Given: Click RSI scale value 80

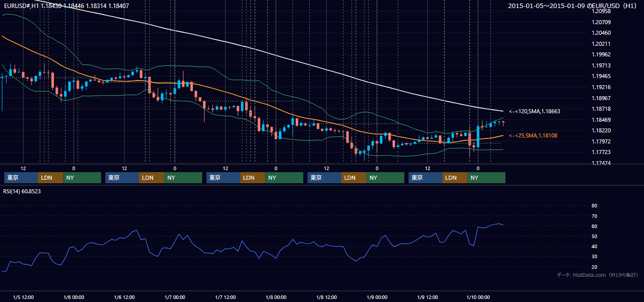Looking at the screenshot, I should pyautogui.click(x=594, y=206).
